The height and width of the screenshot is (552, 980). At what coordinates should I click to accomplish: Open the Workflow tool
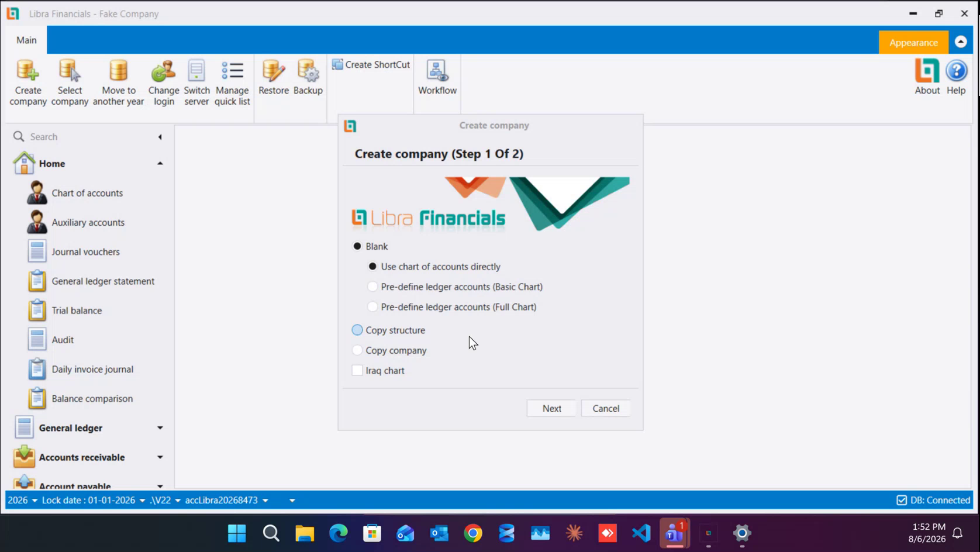[x=437, y=77]
